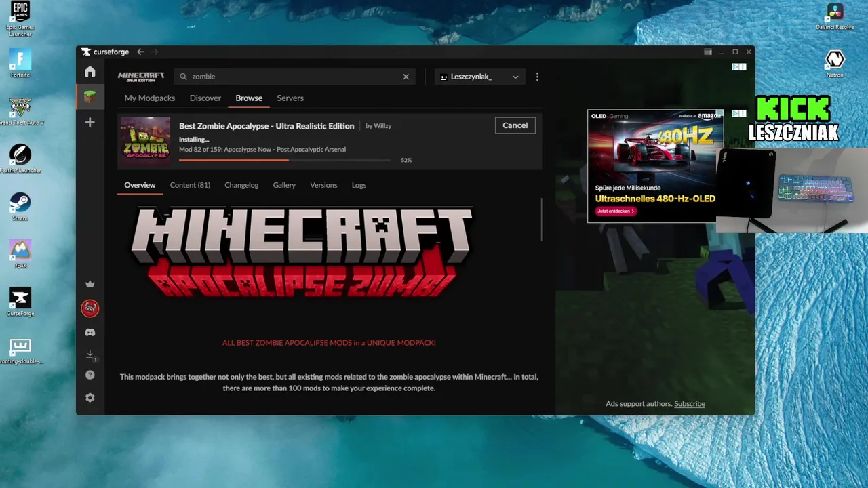Open CurseForge home icon in sidebar
868x488 pixels.
point(90,72)
